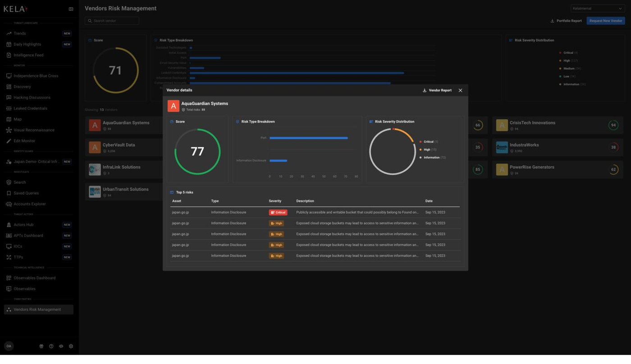This screenshot has height=364, width=631.
Task: Focus the Search vendor input field
Action: (x=112, y=21)
